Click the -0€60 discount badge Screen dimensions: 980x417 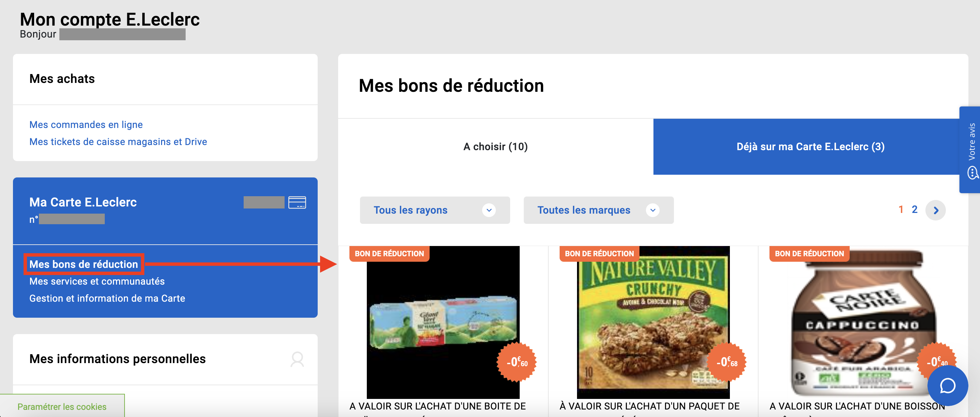517,362
